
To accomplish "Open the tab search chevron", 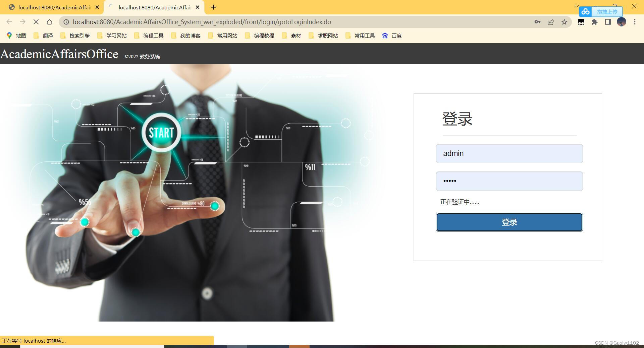I will pyautogui.click(x=577, y=6).
